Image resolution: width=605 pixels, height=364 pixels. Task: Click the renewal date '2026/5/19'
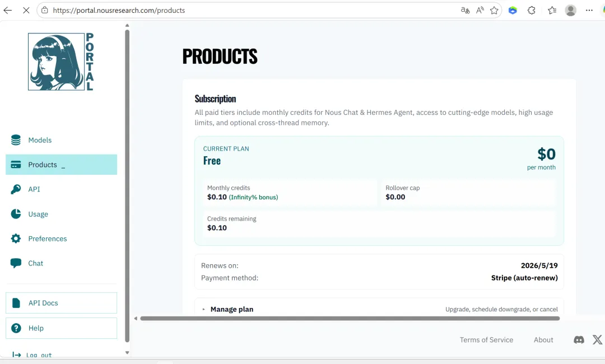click(x=539, y=265)
